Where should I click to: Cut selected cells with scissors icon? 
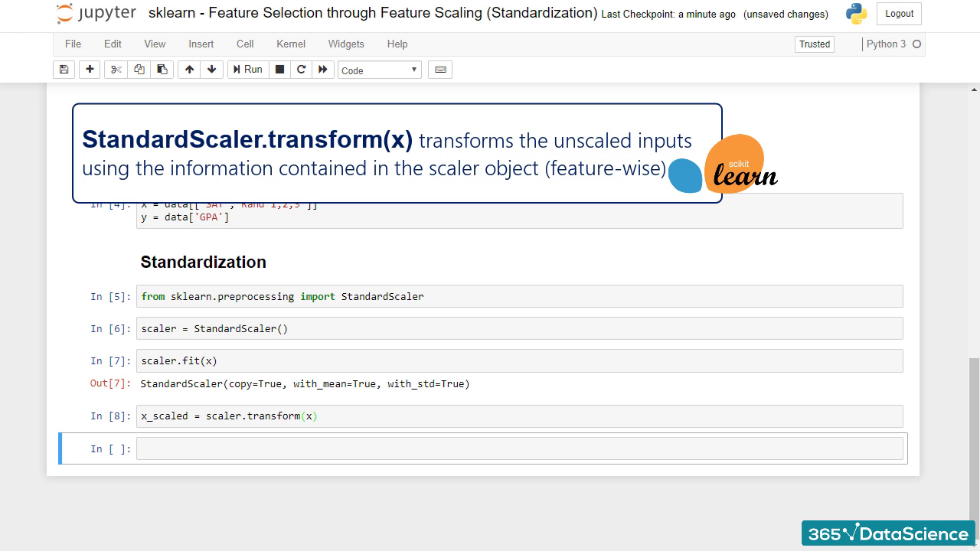tap(116, 70)
